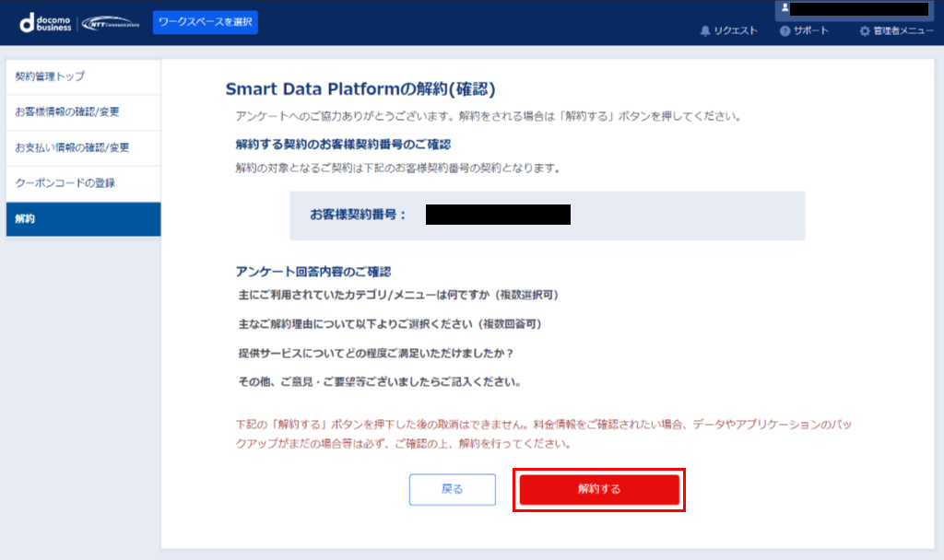944x560 pixels.
Task: Click the redacted お客様契約番号 value
Action: click(498, 216)
